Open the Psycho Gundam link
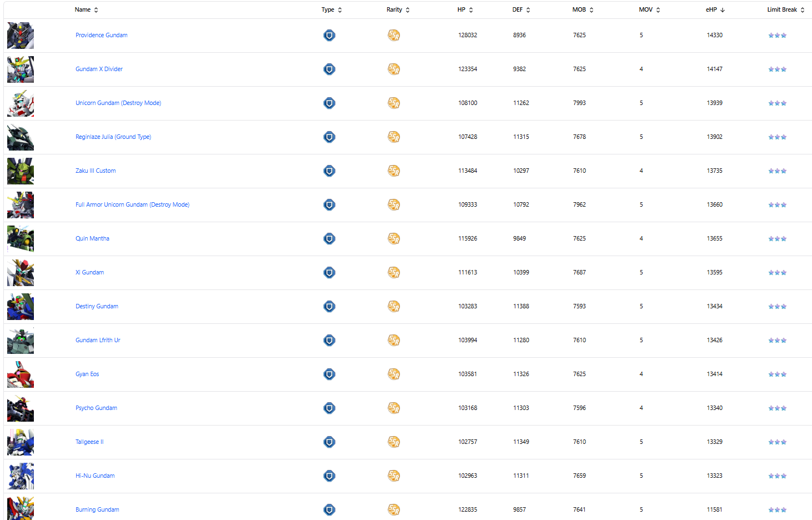Viewport: 812px width, 520px height. coord(97,408)
